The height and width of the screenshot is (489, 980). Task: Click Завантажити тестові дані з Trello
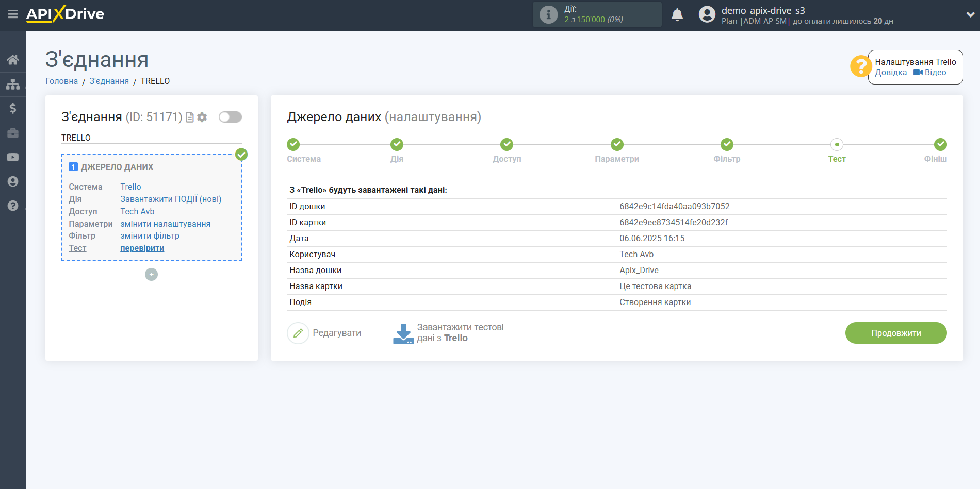coord(460,333)
